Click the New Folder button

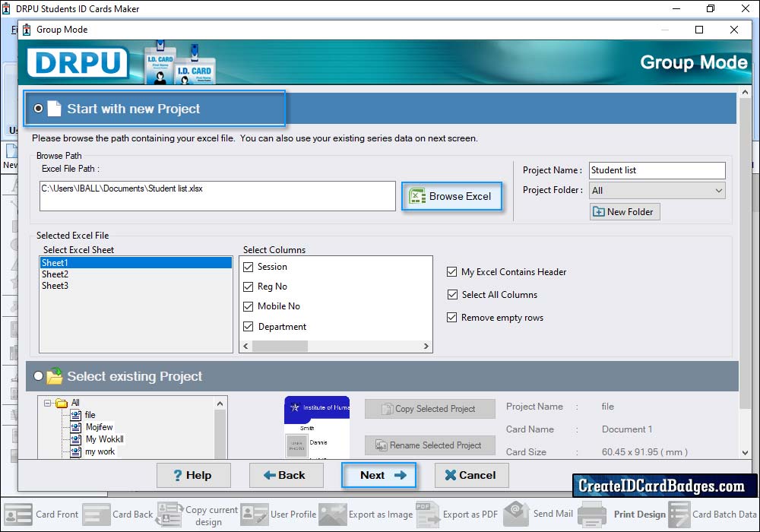[x=624, y=212]
